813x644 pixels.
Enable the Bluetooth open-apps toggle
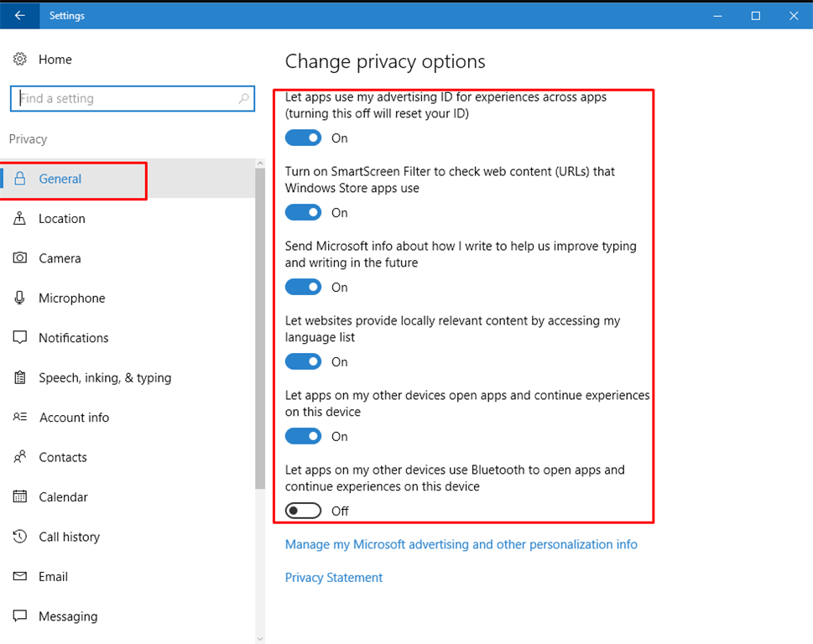pyautogui.click(x=303, y=511)
